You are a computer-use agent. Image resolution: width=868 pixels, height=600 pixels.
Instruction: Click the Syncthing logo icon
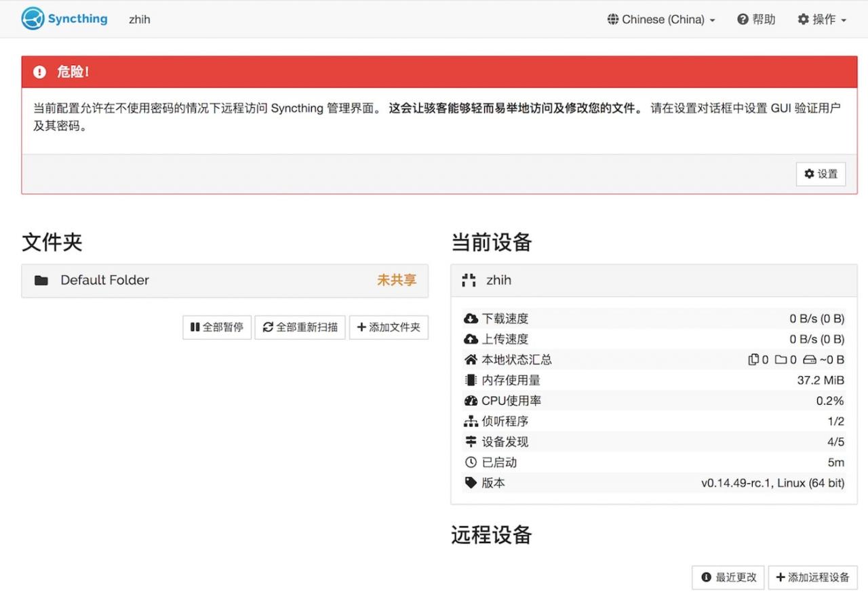[33, 19]
